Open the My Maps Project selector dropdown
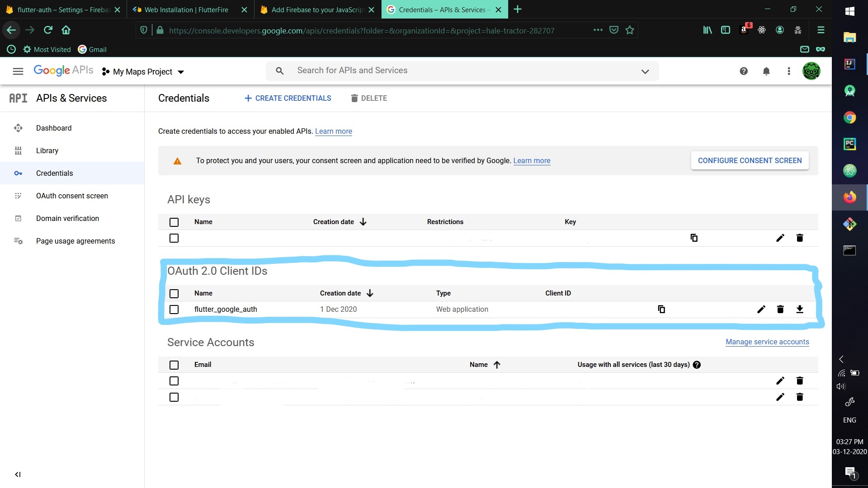868x488 pixels. pyautogui.click(x=143, y=72)
